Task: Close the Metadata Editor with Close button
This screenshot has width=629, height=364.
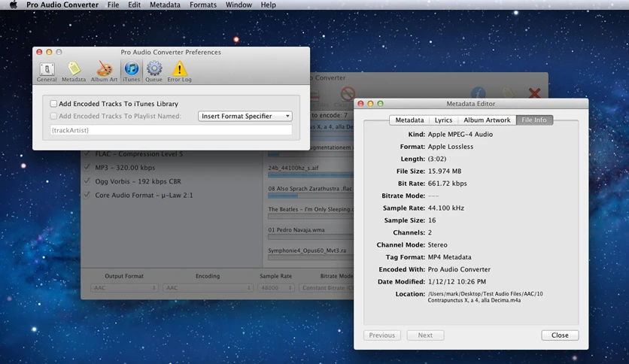Action: pyautogui.click(x=560, y=335)
